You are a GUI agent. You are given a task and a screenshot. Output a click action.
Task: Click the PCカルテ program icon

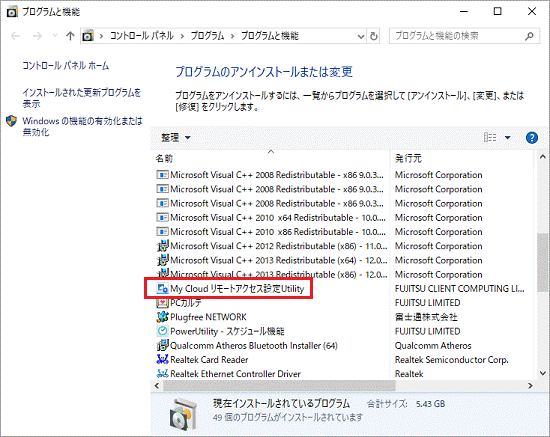click(x=162, y=303)
